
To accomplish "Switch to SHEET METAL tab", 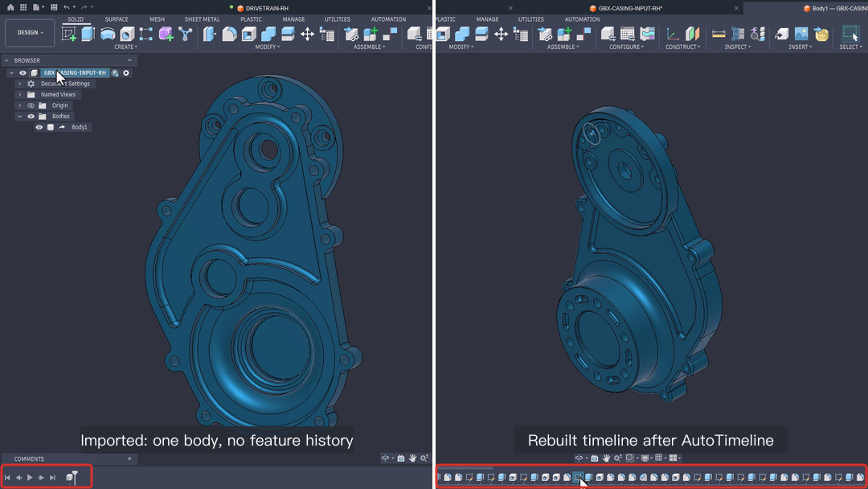I will coord(202,18).
